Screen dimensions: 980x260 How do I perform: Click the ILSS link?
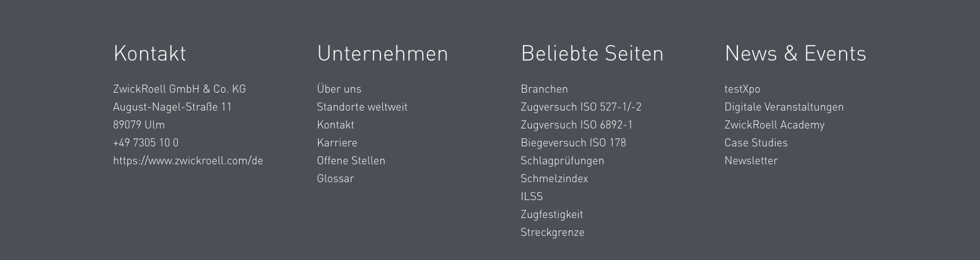point(531,196)
